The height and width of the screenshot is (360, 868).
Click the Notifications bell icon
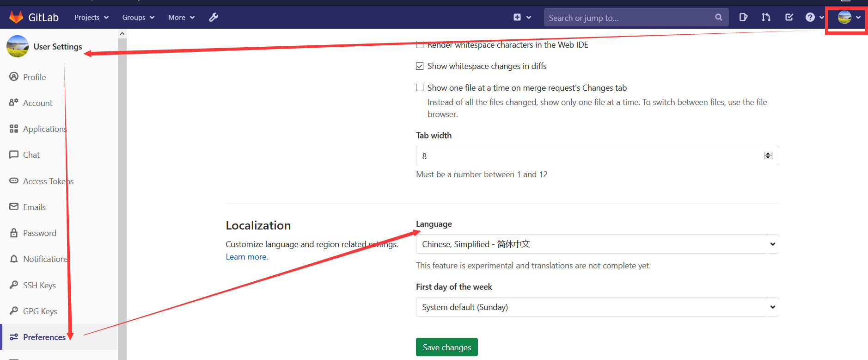[14, 259]
